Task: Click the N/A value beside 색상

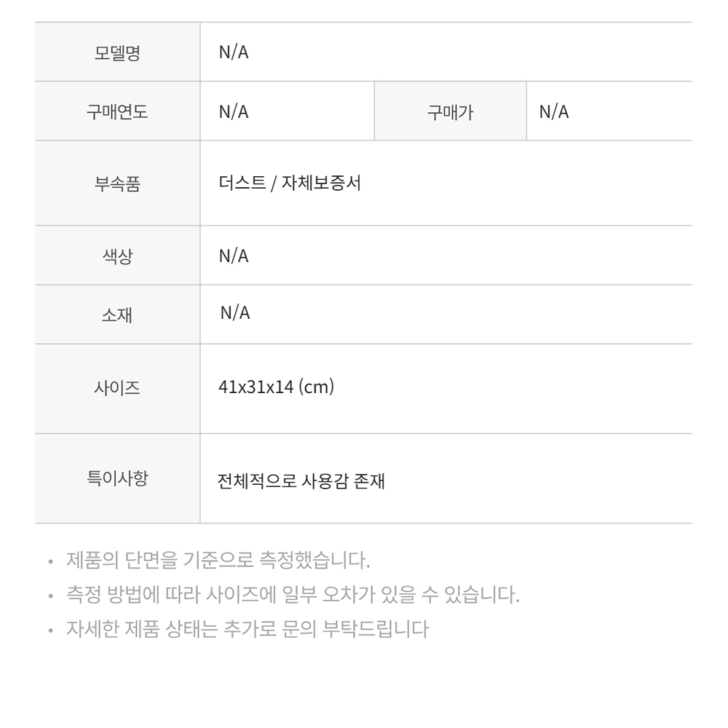Action: pyautogui.click(x=234, y=256)
